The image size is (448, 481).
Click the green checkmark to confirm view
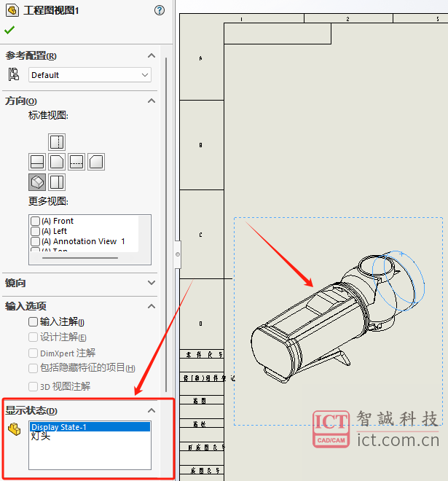pos(9,30)
